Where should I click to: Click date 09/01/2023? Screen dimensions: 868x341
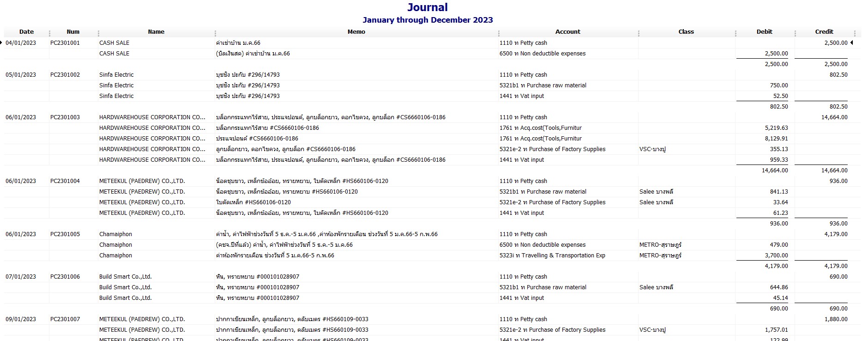pos(21,319)
